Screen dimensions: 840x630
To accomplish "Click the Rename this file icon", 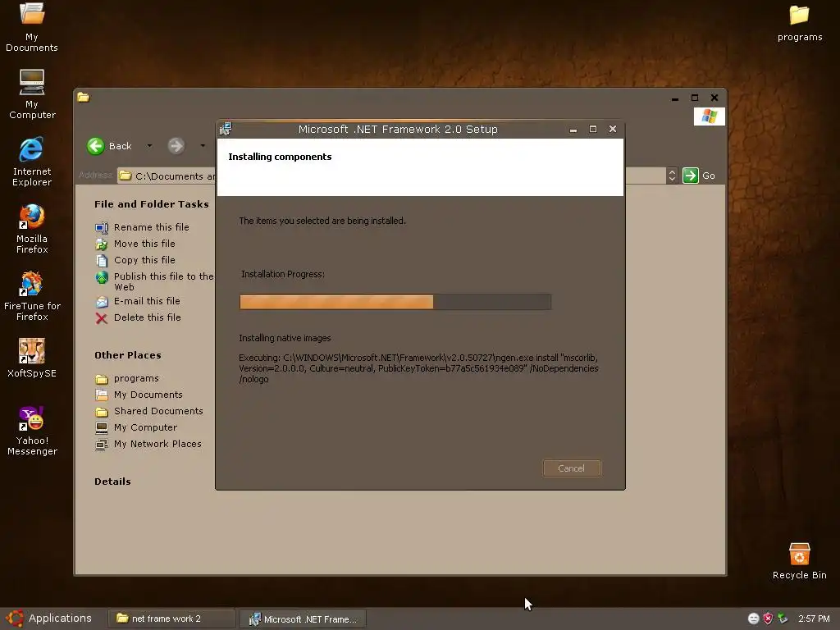I will tap(101, 228).
